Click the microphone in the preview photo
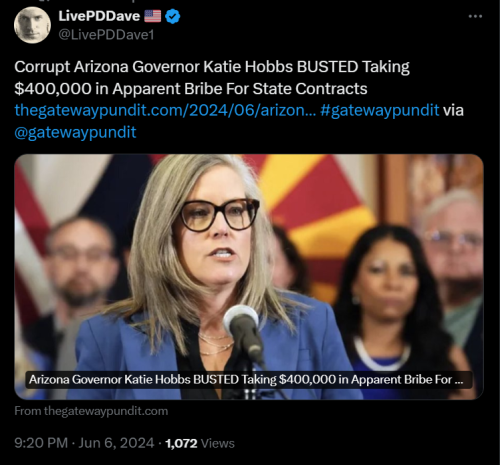The width and height of the screenshot is (500, 465). click(244, 333)
